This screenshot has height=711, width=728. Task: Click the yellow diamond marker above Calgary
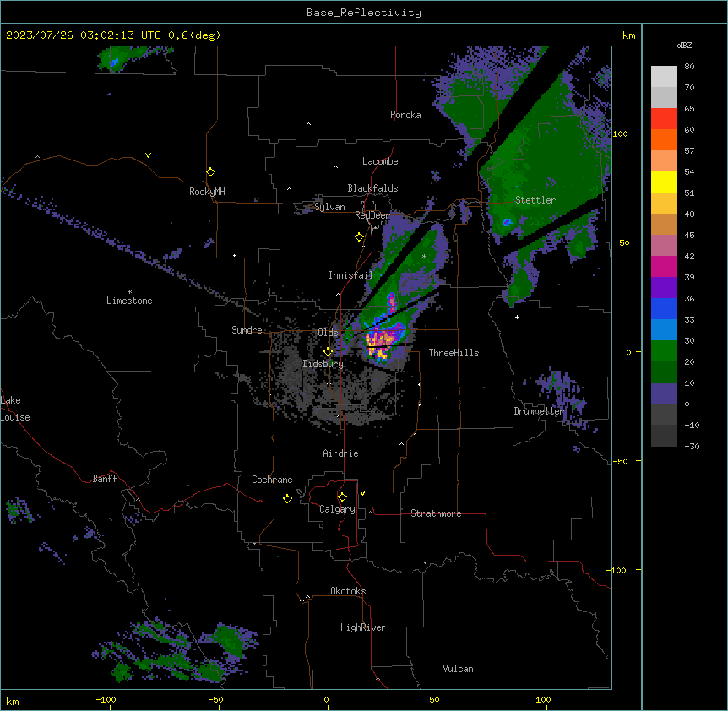pos(342,497)
